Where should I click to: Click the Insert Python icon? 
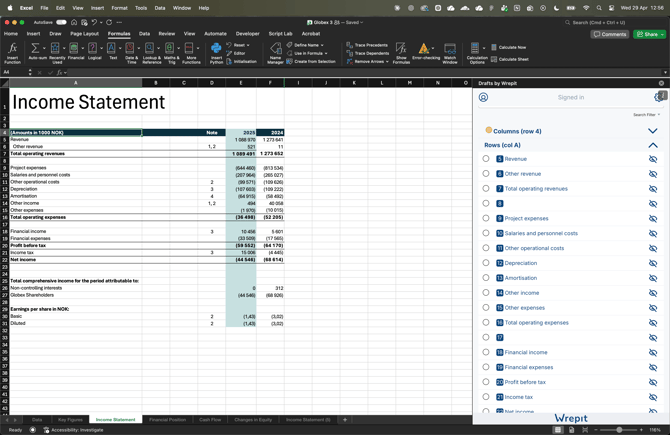pos(216,48)
